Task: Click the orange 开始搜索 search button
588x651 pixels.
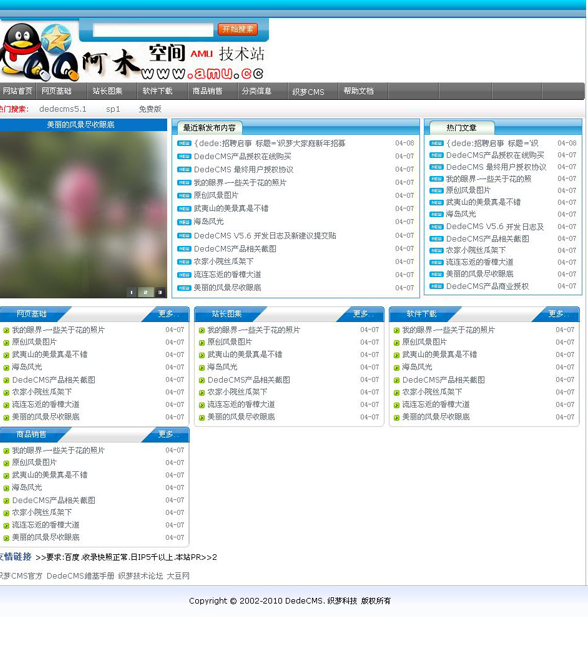Action: pos(238,29)
